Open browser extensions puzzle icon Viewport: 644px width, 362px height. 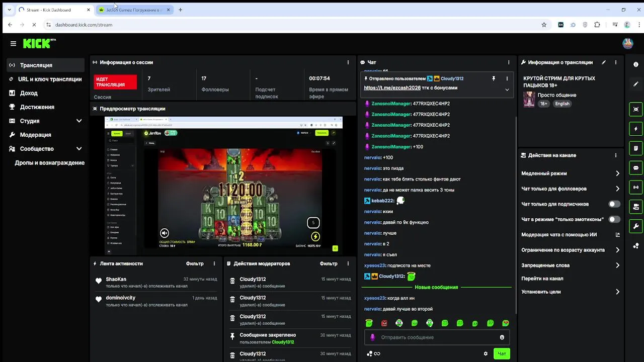(x=597, y=25)
